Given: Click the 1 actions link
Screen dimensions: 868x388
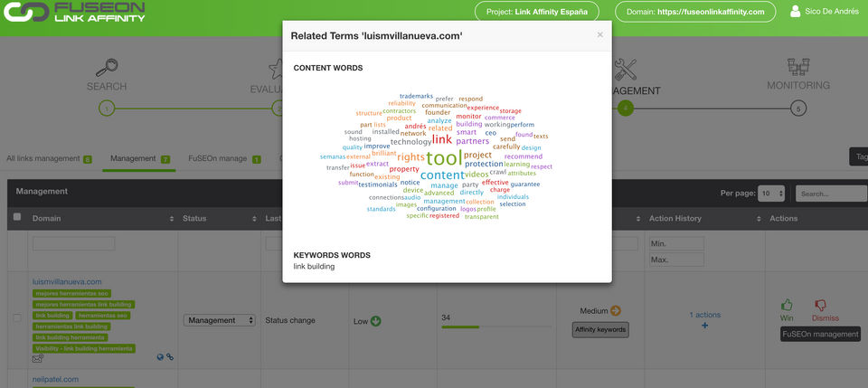Looking at the screenshot, I should click(x=704, y=315).
